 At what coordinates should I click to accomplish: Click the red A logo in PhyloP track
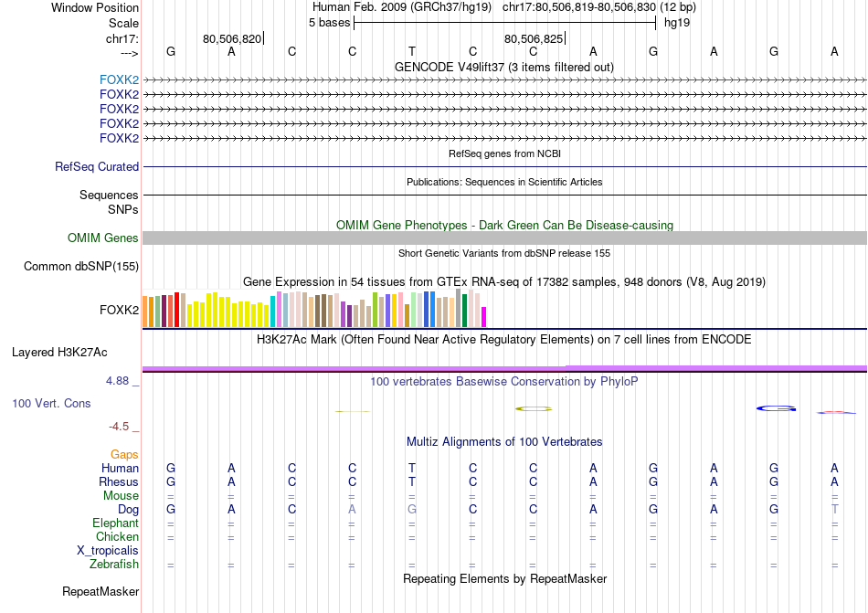pos(836,412)
